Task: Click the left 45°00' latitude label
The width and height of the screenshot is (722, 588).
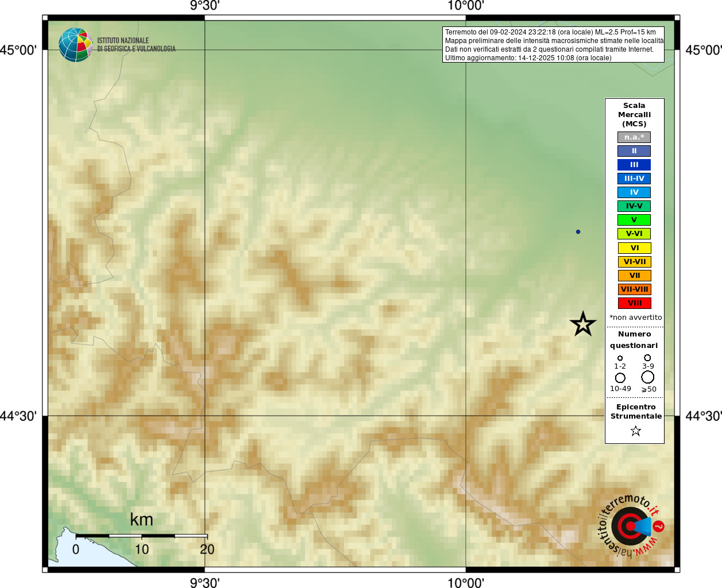Action: point(18,50)
